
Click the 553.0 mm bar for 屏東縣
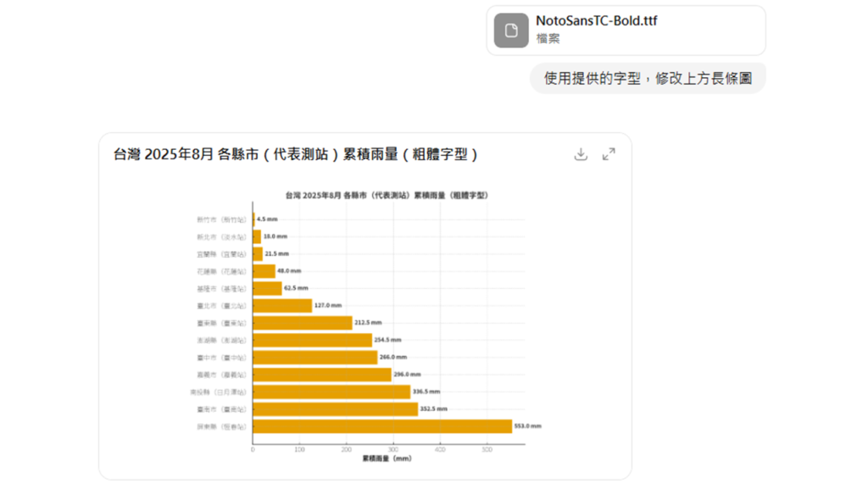pos(381,426)
